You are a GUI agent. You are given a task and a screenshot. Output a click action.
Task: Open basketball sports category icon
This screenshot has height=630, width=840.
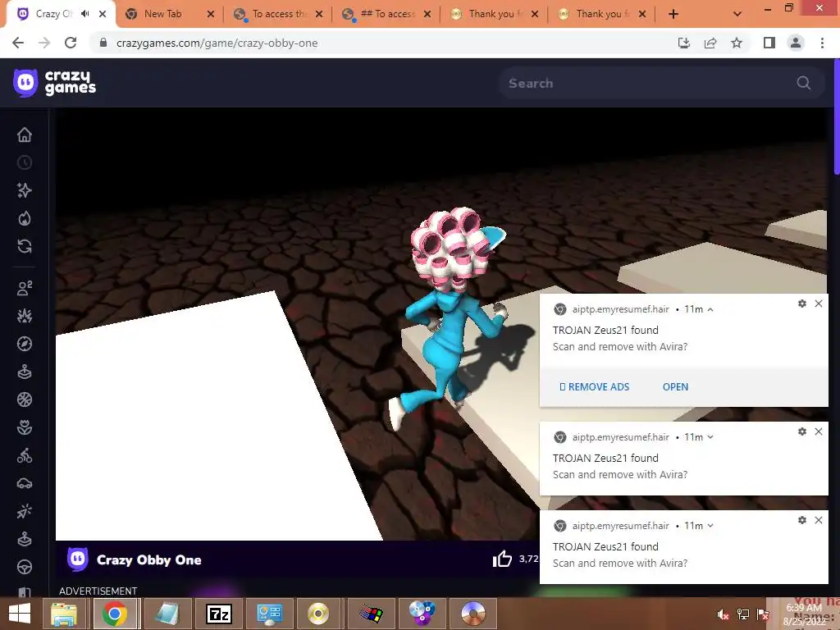click(24, 399)
